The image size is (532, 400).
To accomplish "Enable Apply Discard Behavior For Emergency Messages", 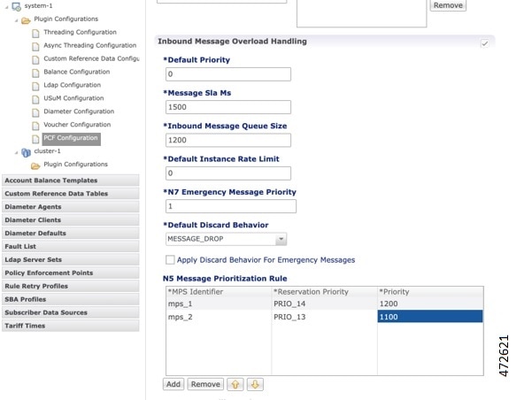I will pyautogui.click(x=170, y=260).
